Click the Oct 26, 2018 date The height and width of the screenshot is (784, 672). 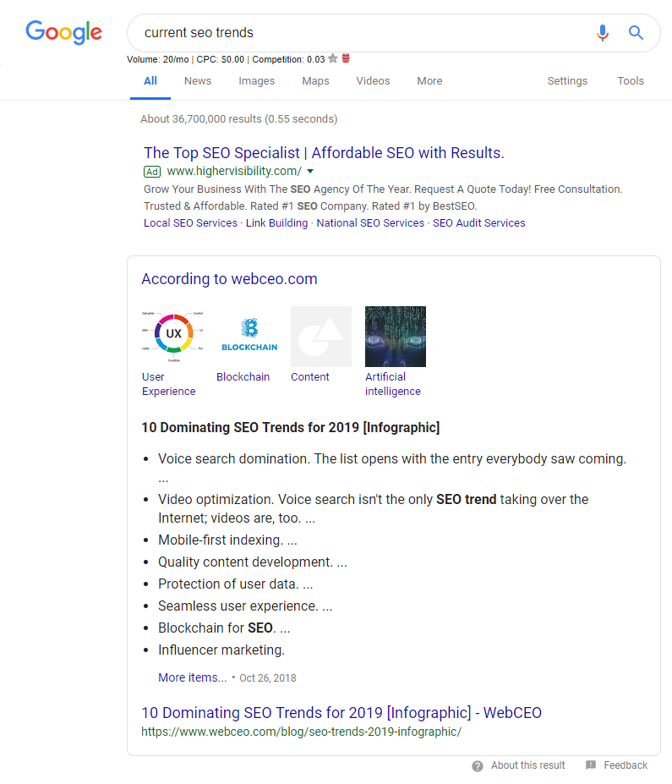point(268,678)
